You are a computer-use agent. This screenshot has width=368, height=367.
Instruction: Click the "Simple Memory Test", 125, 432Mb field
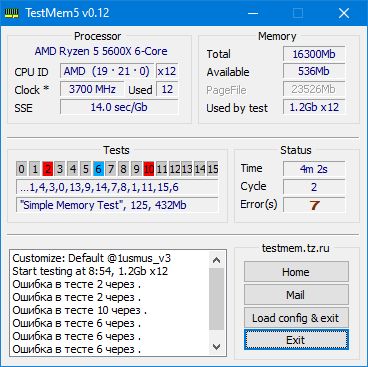click(117, 205)
